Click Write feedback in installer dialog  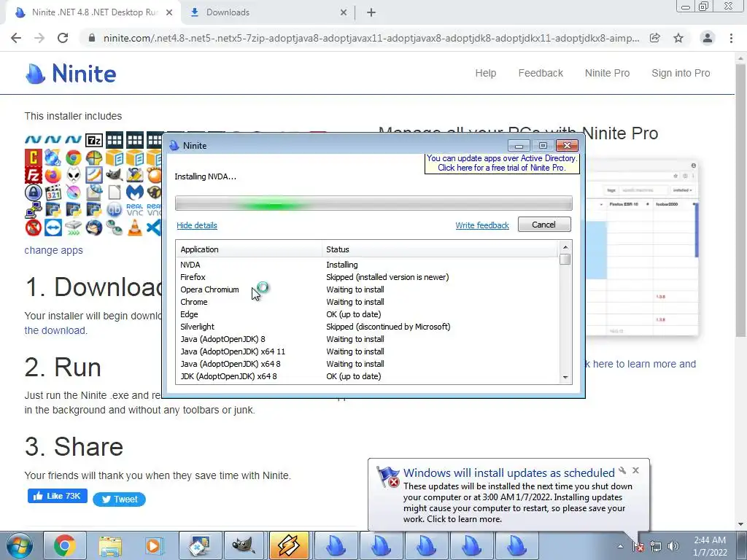pyautogui.click(x=482, y=225)
